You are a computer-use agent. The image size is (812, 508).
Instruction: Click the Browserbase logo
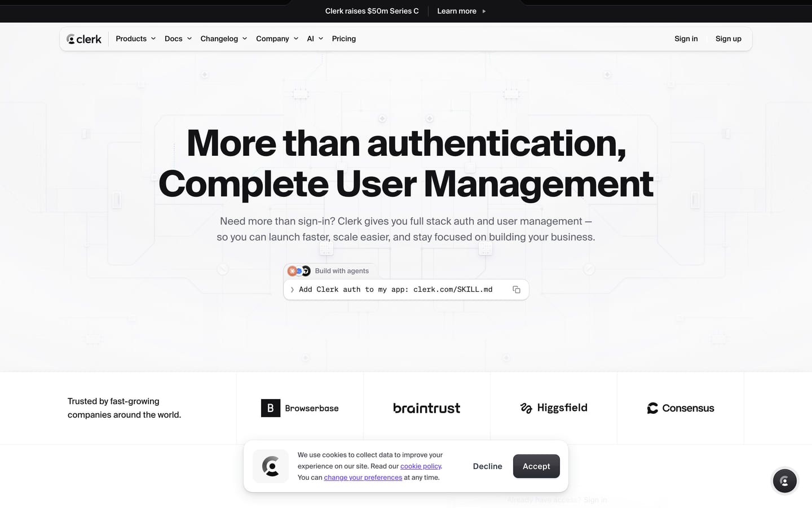click(x=300, y=408)
